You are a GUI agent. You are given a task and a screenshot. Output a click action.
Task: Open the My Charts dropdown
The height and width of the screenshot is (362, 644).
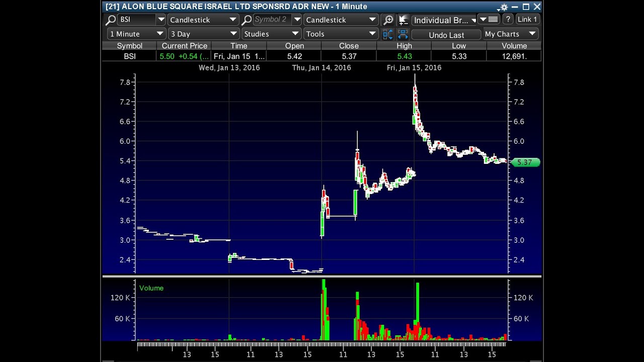[x=511, y=34]
